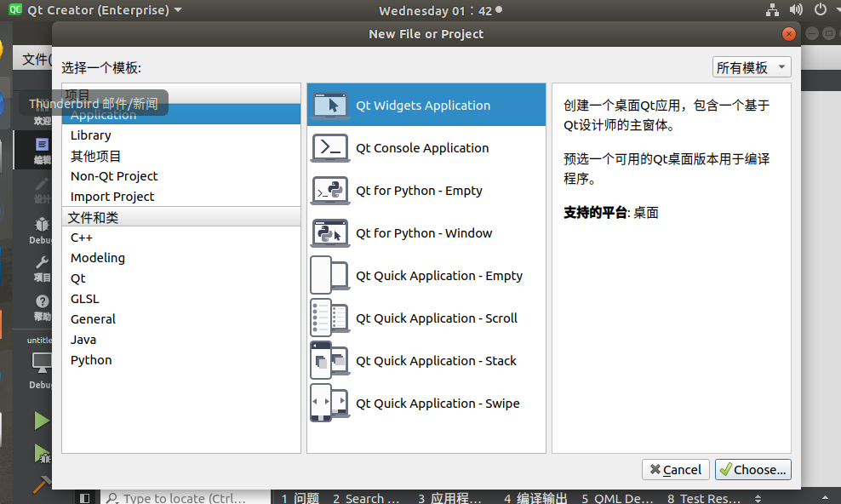Expand the Qt Creator (Enterprise) app menu arrow
841x504 pixels.
click(x=178, y=9)
